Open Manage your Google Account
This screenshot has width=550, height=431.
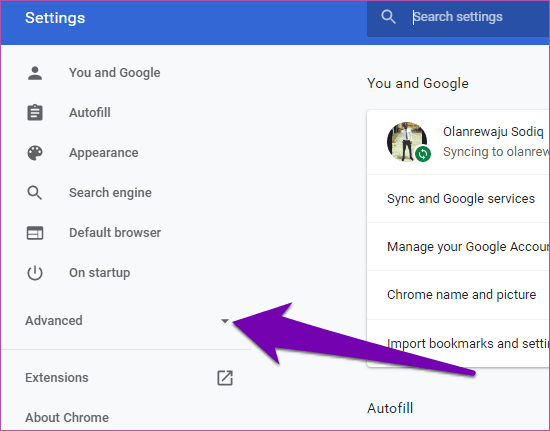[x=458, y=247]
